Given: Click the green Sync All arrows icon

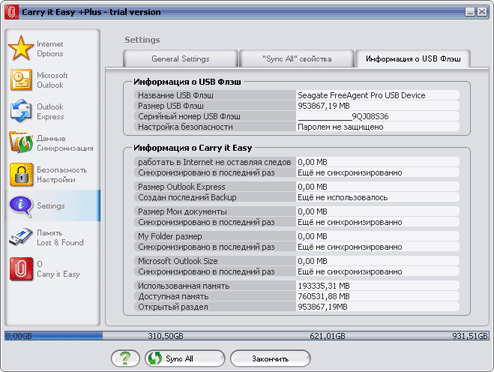Looking at the screenshot, I should tap(155, 358).
